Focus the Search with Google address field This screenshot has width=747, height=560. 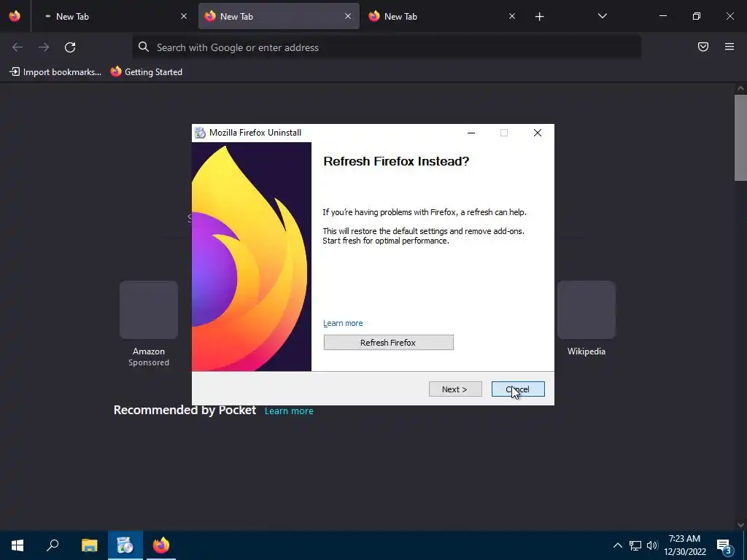387,47
